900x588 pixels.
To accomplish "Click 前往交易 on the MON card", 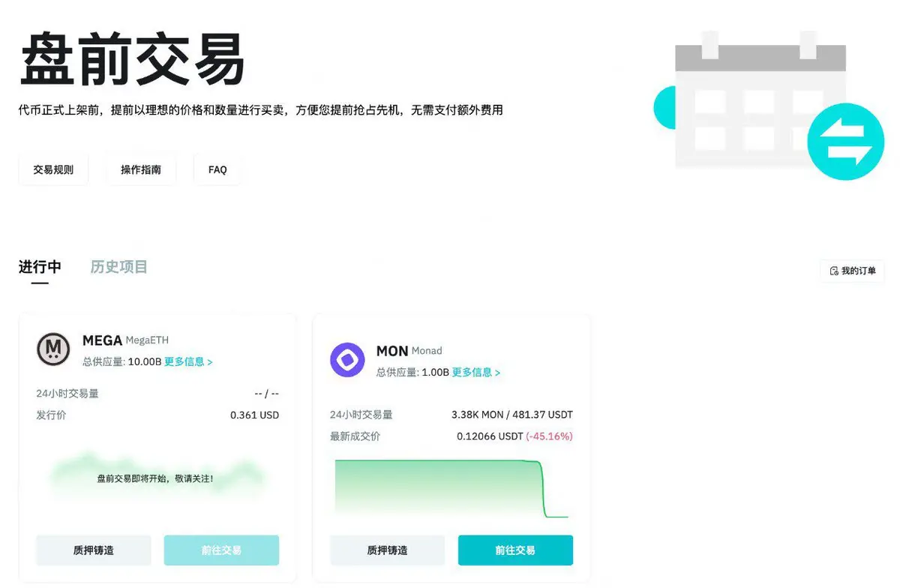I will point(515,550).
